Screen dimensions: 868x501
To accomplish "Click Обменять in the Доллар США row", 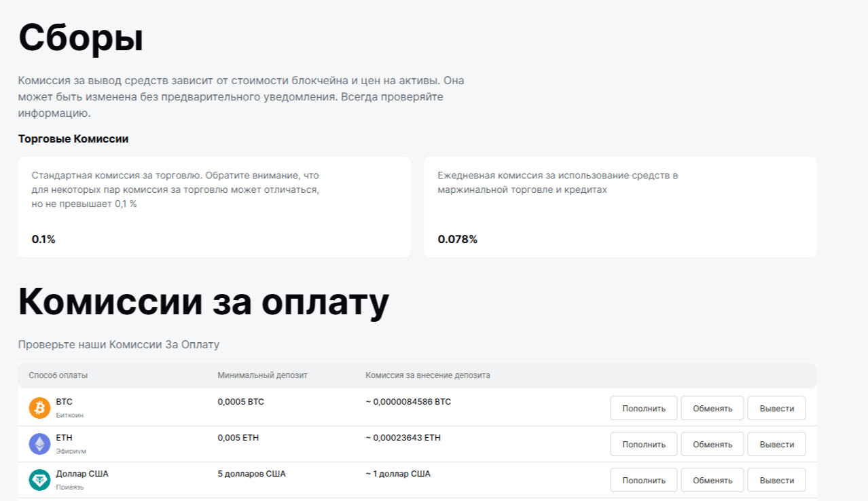I will click(712, 480).
